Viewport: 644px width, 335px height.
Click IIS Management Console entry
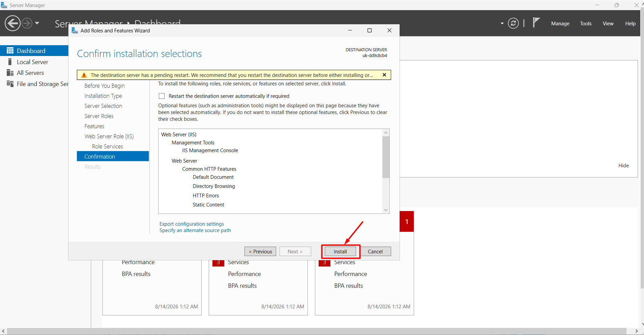coord(210,150)
